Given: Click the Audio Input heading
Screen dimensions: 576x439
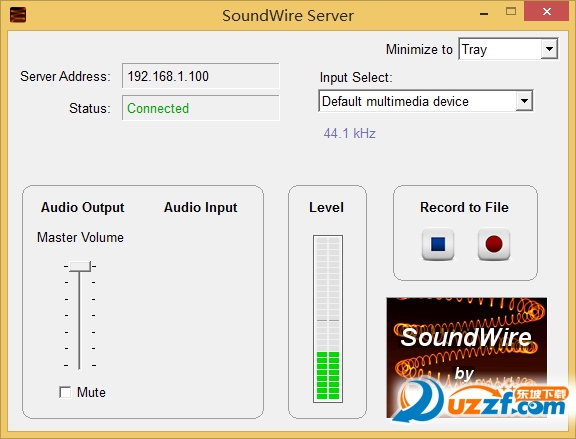Looking at the screenshot, I should click(201, 207).
